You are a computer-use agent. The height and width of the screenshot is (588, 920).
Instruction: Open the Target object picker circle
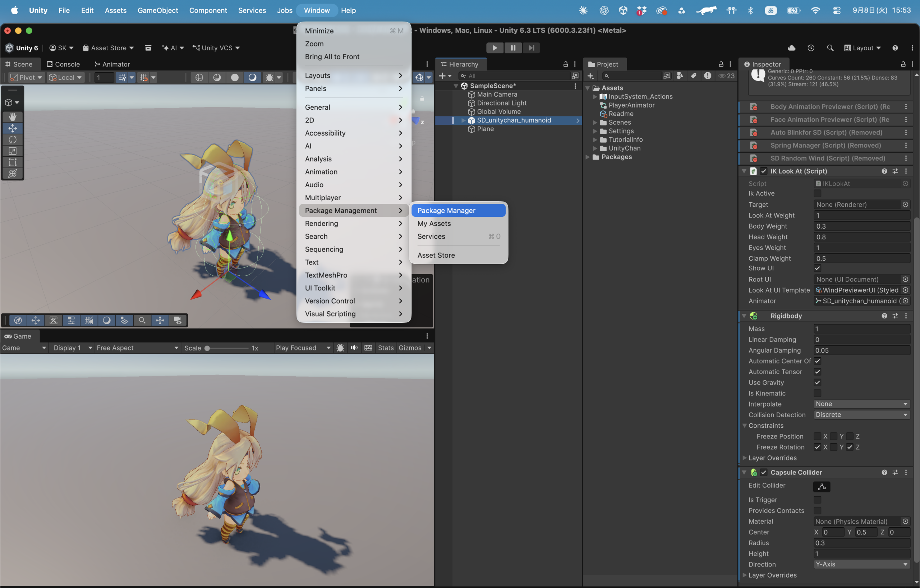[x=905, y=205]
